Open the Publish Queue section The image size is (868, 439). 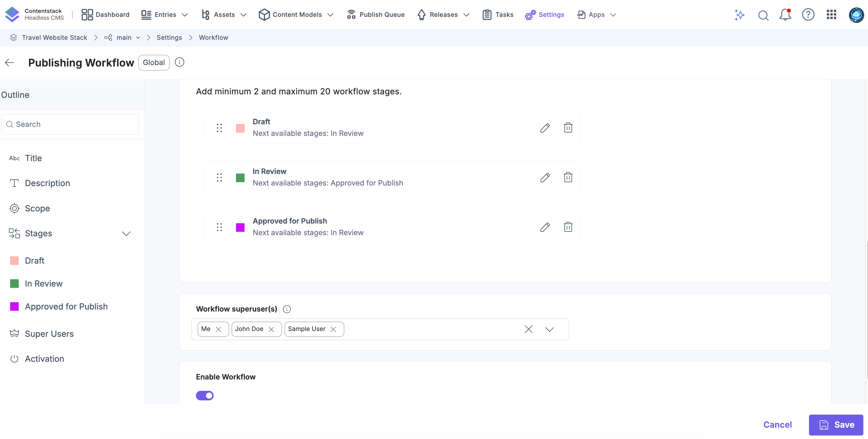tap(375, 15)
